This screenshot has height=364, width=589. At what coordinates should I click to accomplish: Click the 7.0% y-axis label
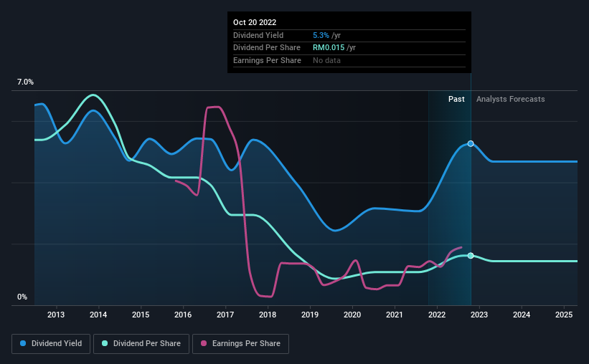25,82
